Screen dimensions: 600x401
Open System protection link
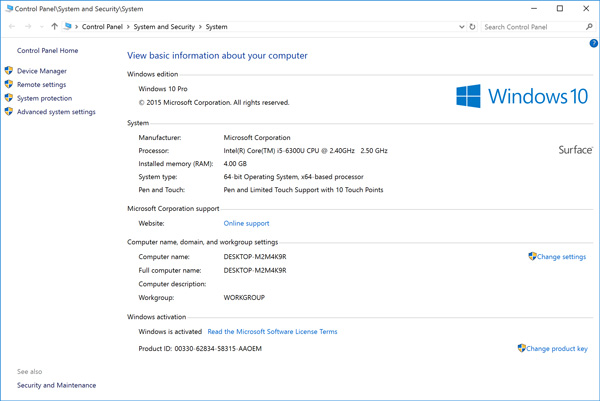(44, 98)
